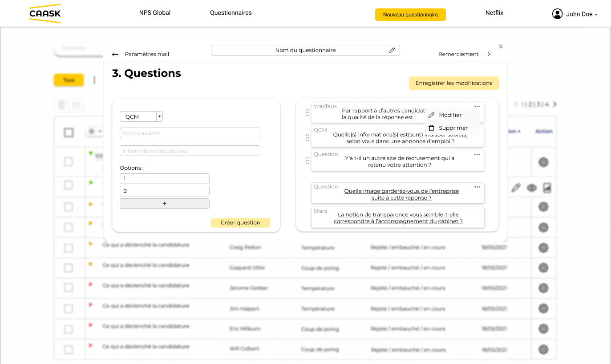
Task: Click the CAASK logo
Action: [45, 14]
